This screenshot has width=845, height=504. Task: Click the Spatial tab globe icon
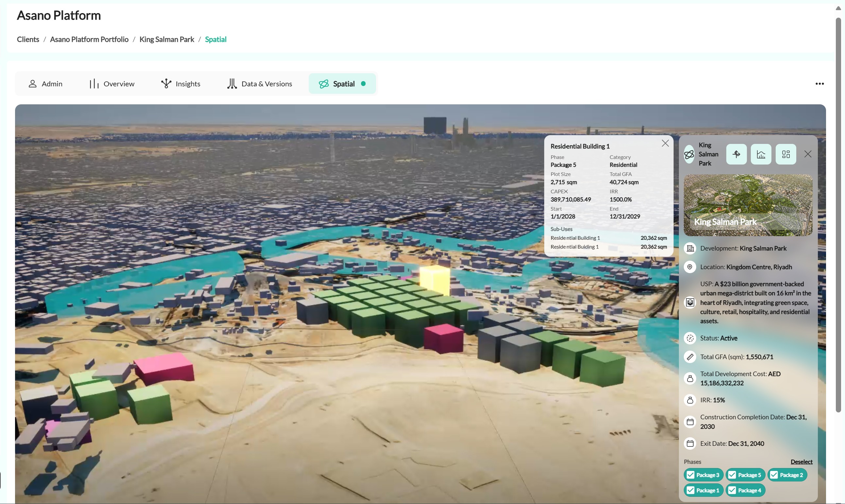tap(323, 84)
